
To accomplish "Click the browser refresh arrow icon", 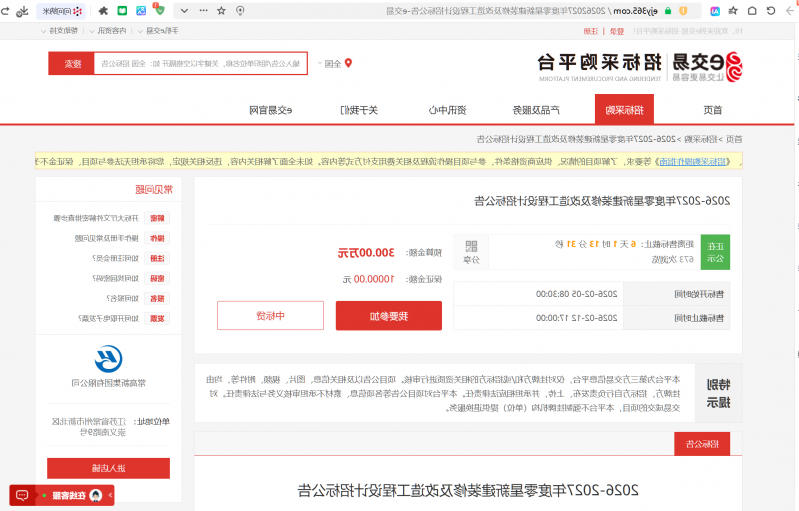I will coord(5,11).
